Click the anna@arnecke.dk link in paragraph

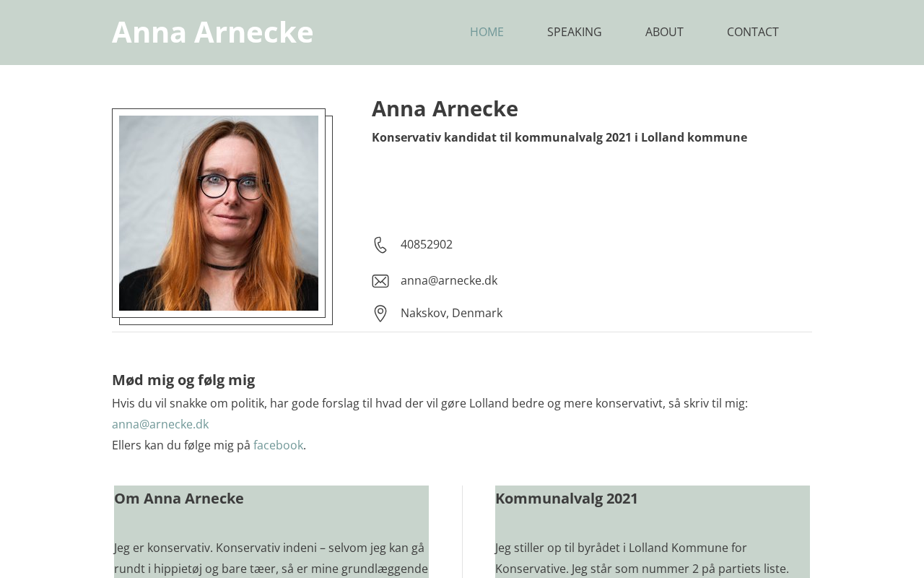pos(160,424)
